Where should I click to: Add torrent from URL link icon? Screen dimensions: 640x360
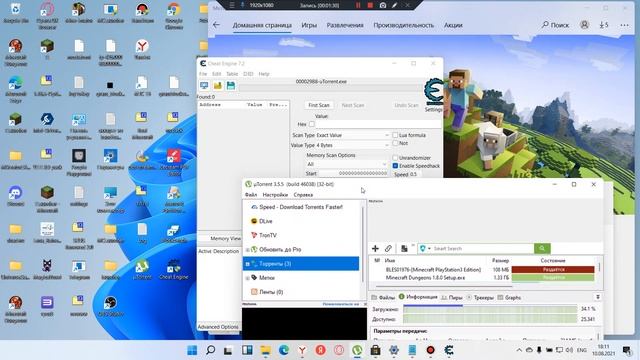point(388,248)
